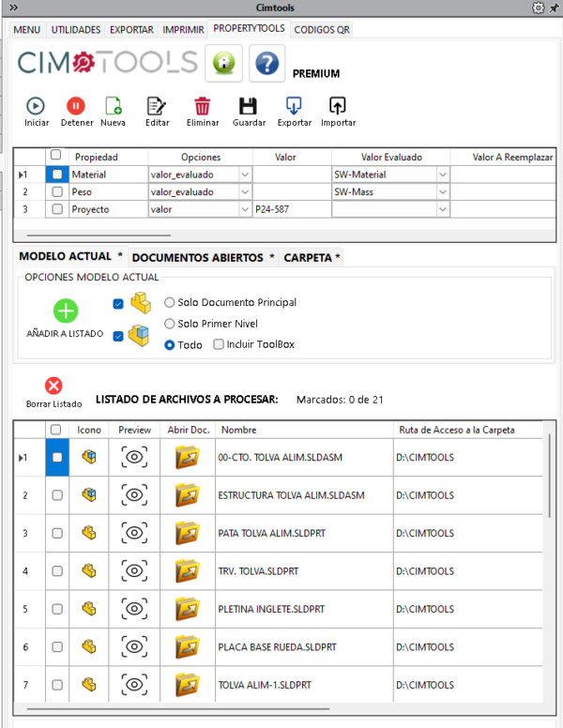Check the Peso property checkbox

(x=57, y=191)
